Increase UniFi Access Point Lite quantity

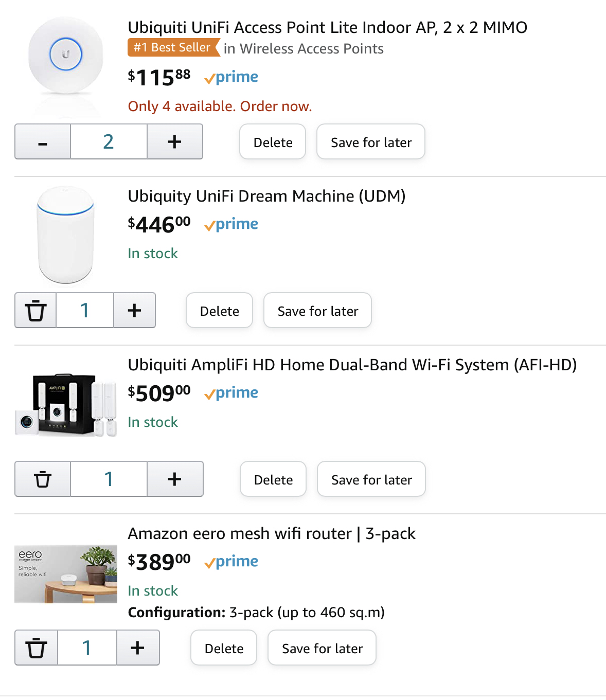pos(175,142)
